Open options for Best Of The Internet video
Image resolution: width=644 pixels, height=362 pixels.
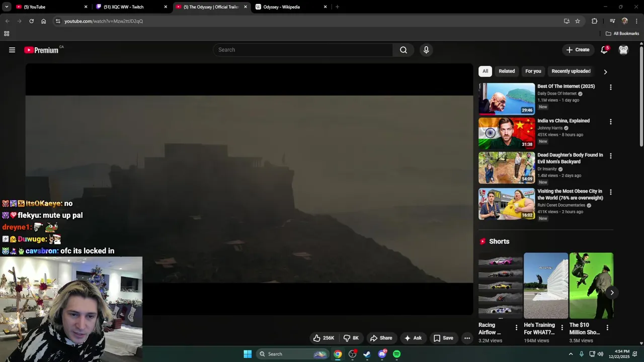611,87
